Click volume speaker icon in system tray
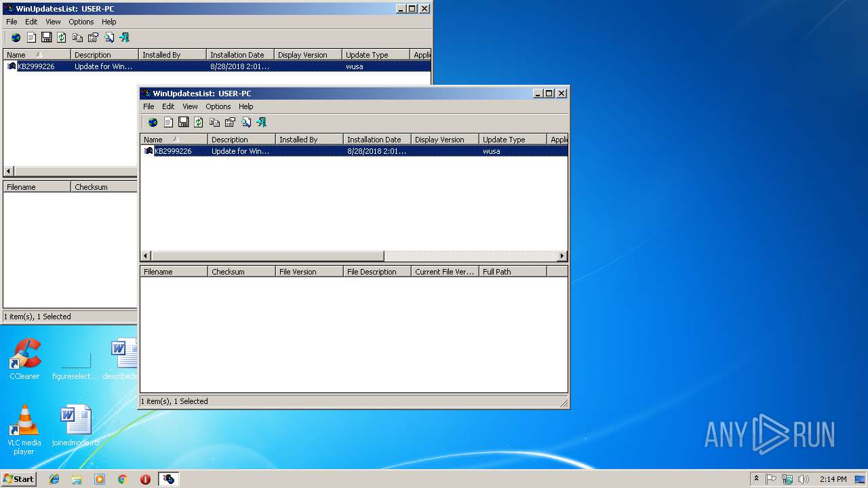Screen dimensions: 868x488 pos(804,479)
